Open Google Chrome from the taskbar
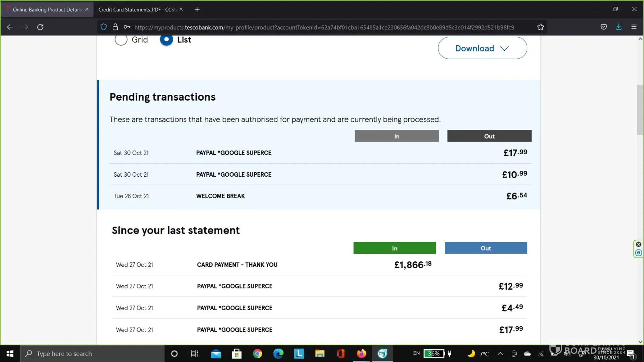644x362 pixels. click(257, 354)
